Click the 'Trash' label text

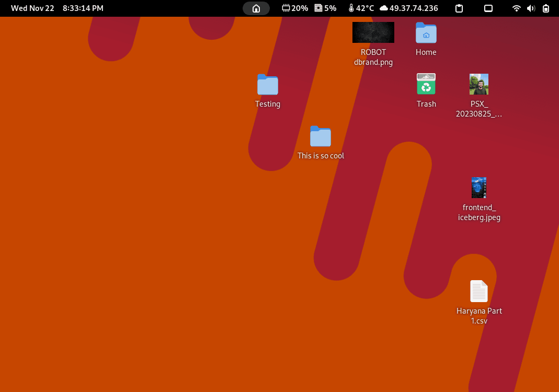click(x=426, y=104)
